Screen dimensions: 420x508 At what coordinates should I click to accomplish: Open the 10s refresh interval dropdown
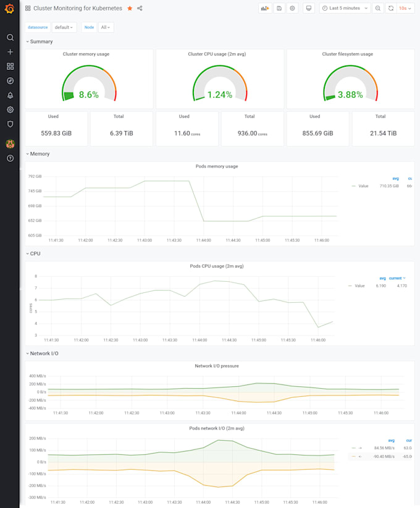(x=405, y=9)
